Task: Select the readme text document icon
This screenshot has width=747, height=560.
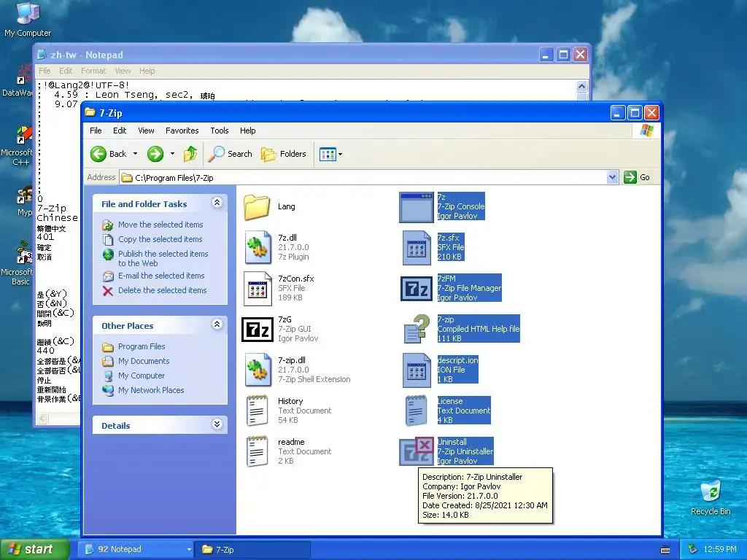Action: tap(258, 451)
